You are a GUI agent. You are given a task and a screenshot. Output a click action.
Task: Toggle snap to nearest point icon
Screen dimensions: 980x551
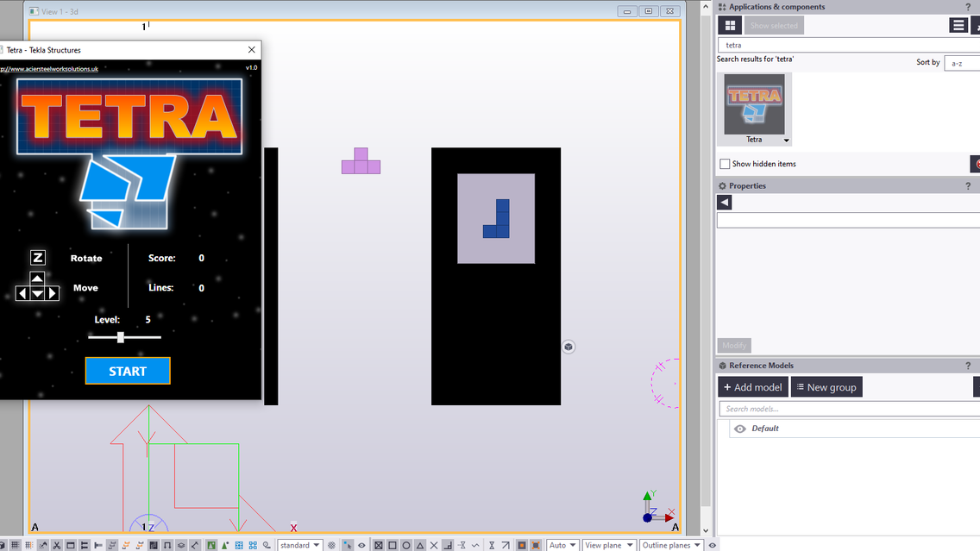(475, 545)
